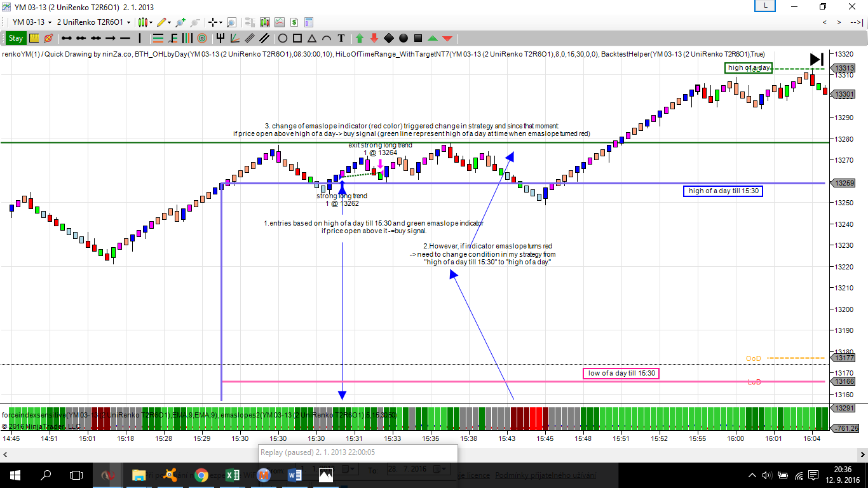Click the 13166 low price marker
The width and height of the screenshot is (868, 488).
(844, 381)
